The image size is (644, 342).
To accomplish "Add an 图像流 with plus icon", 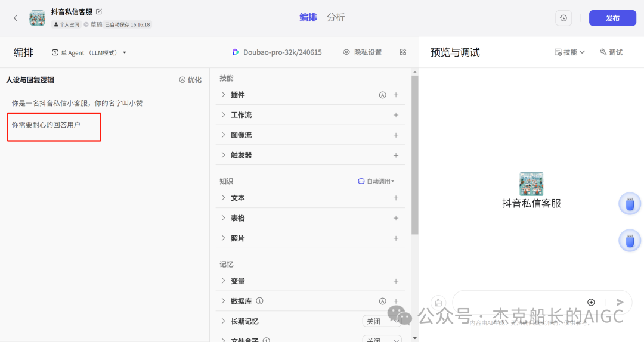I will 396,135.
